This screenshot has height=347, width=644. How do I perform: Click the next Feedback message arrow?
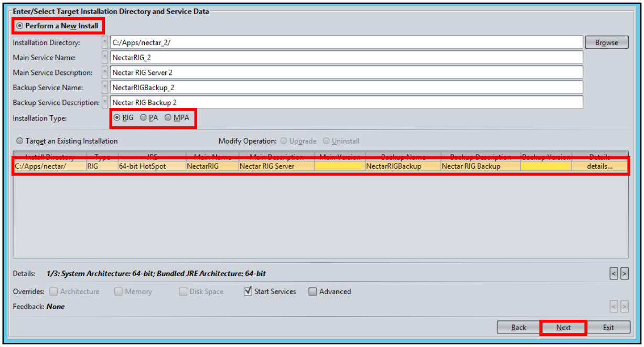tap(624, 306)
